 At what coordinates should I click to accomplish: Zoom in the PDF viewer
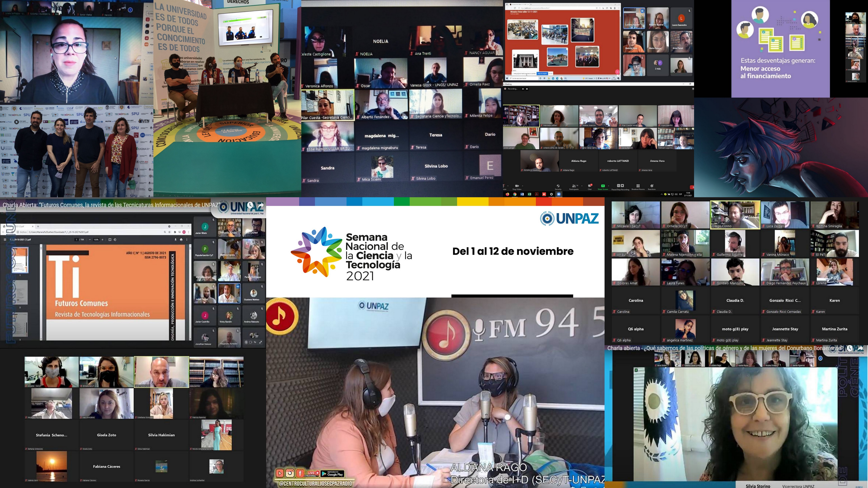(x=102, y=240)
